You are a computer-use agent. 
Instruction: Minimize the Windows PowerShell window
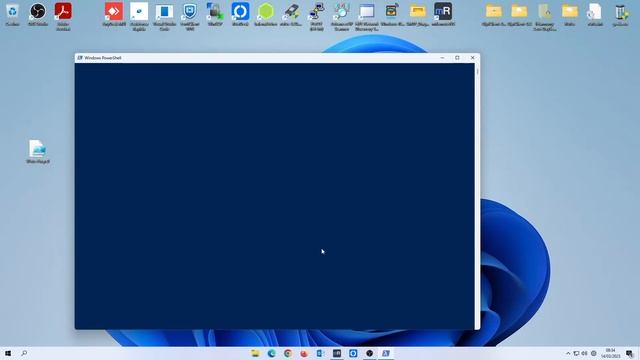[442, 58]
